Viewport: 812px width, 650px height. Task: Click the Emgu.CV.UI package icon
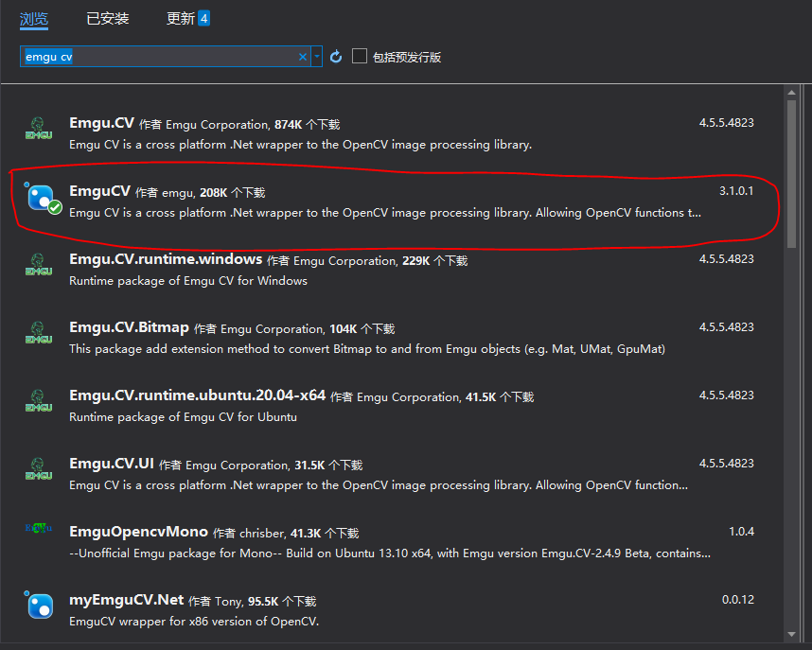pos(39,469)
